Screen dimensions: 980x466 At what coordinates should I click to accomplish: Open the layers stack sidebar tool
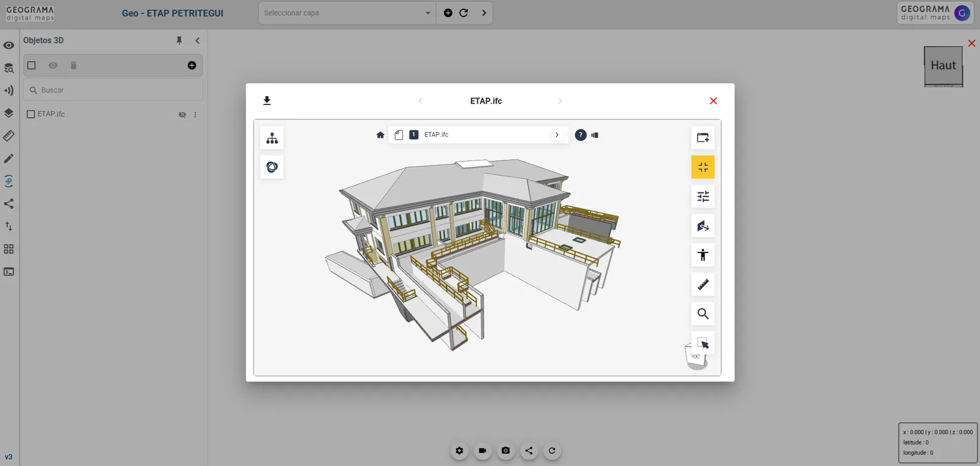tap(9, 113)
